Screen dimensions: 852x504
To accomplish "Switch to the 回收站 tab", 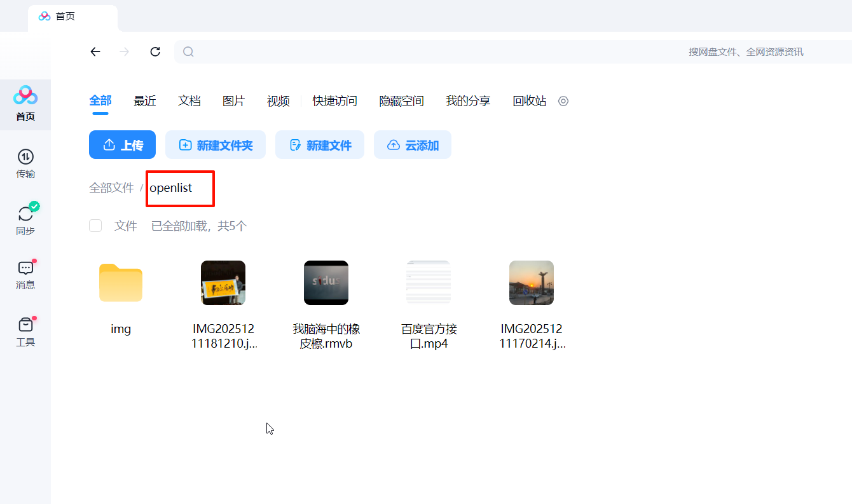I will 529,101.
